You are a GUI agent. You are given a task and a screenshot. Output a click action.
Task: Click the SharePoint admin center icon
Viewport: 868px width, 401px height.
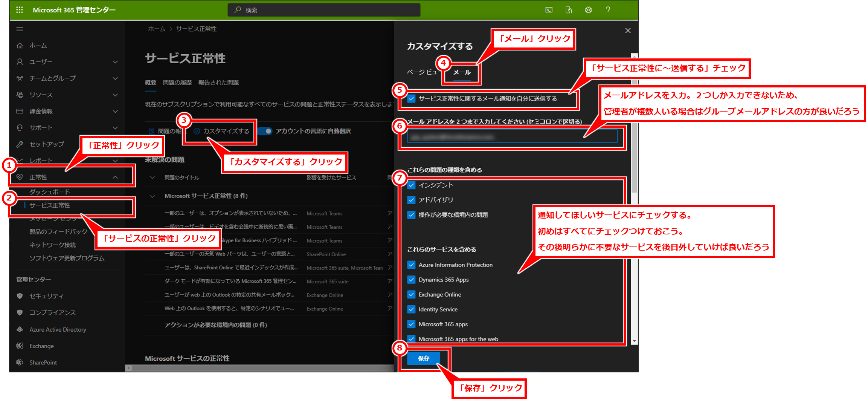(20, 362)
